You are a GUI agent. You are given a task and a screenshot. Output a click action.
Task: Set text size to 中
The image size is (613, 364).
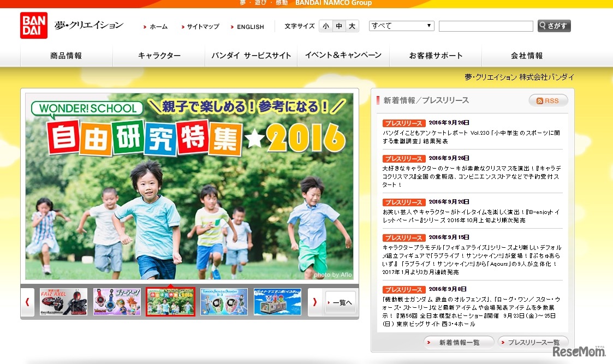click(x=340, y=26)
